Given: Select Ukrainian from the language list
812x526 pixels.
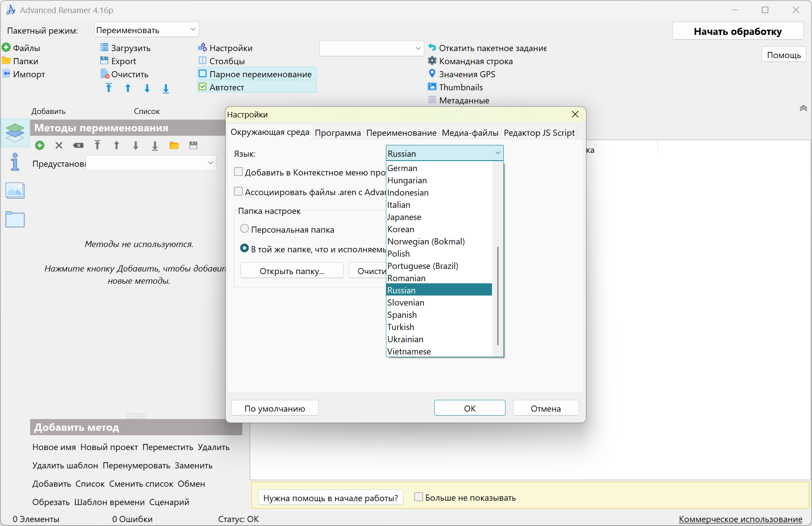Looking at the screenshot, I should (405, 339).
